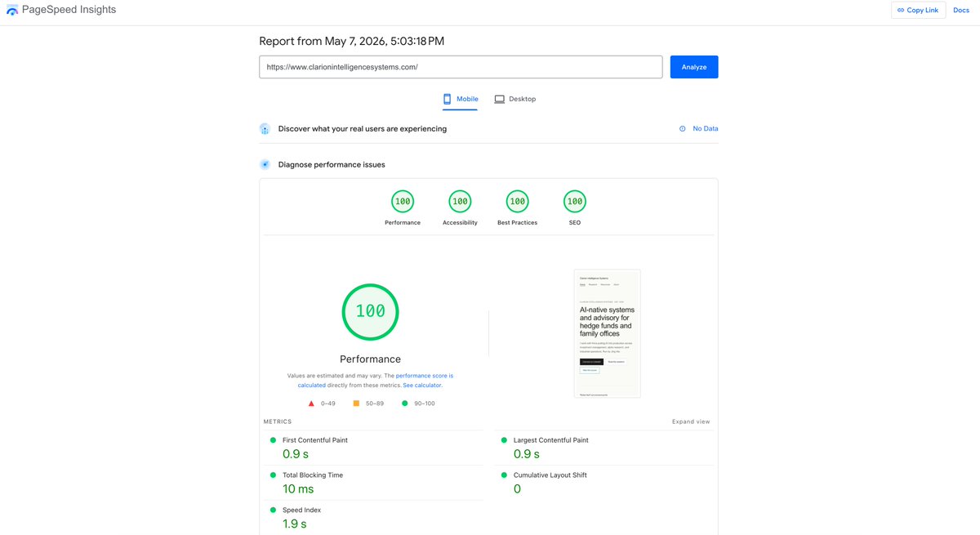Click the Cumulative Layout Shift green dot
The height and width of the screenshot is (535, 980).
[x=504, y=475]
